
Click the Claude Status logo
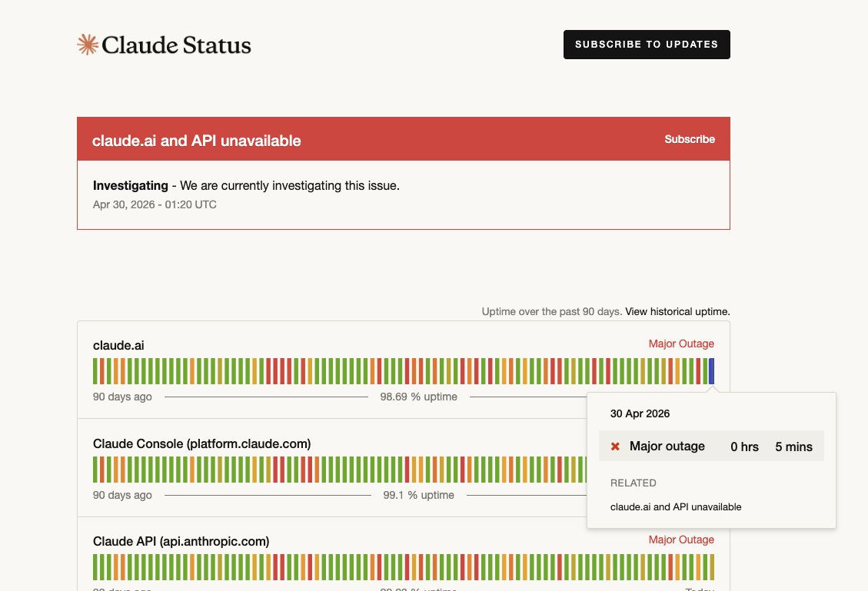coord(164,45)
